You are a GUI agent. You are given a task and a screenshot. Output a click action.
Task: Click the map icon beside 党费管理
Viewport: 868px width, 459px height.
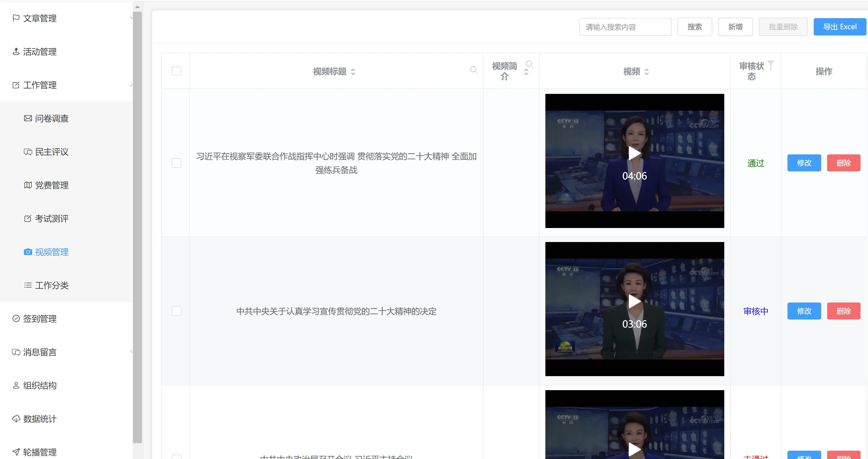pyautogui.click(x=28, y=185)
